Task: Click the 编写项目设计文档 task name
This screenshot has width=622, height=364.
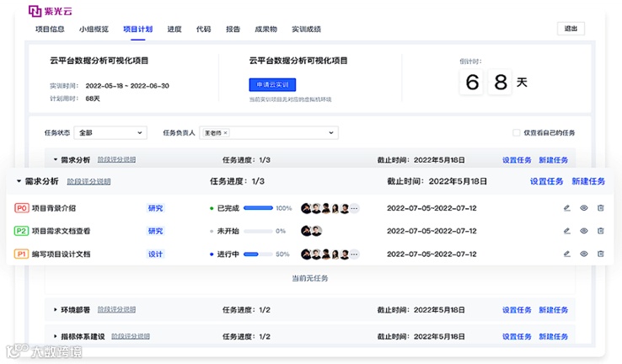Action: tap(61, 254)
